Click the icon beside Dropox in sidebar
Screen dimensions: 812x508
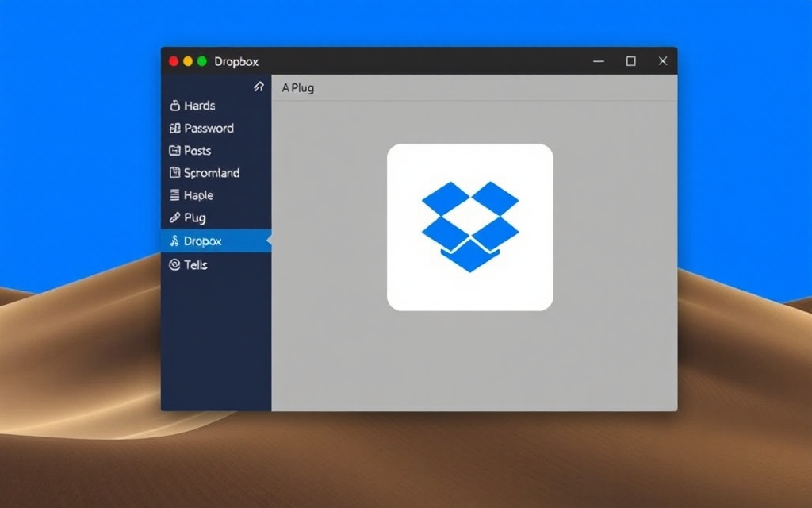point(174,241)
